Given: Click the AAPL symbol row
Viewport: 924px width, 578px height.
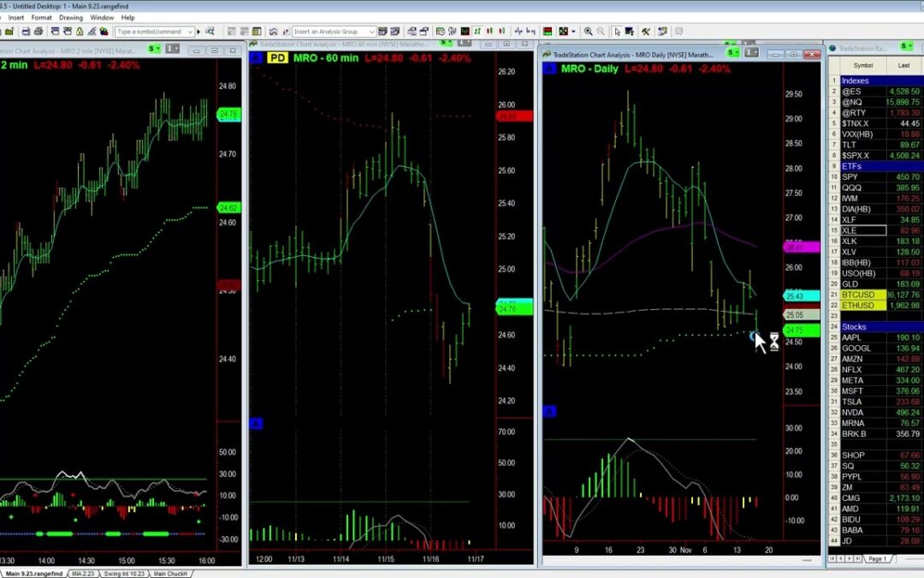Looking at the screenshot, I should coord(876,338).
